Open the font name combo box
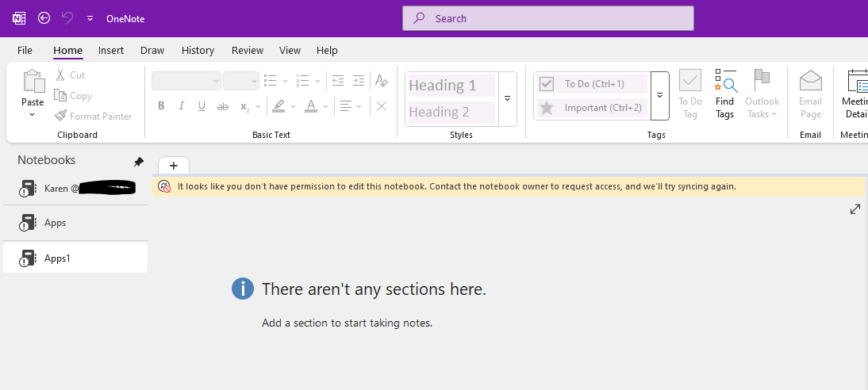The height and width of the screenshot is (390, 868). tap(186, 81)
